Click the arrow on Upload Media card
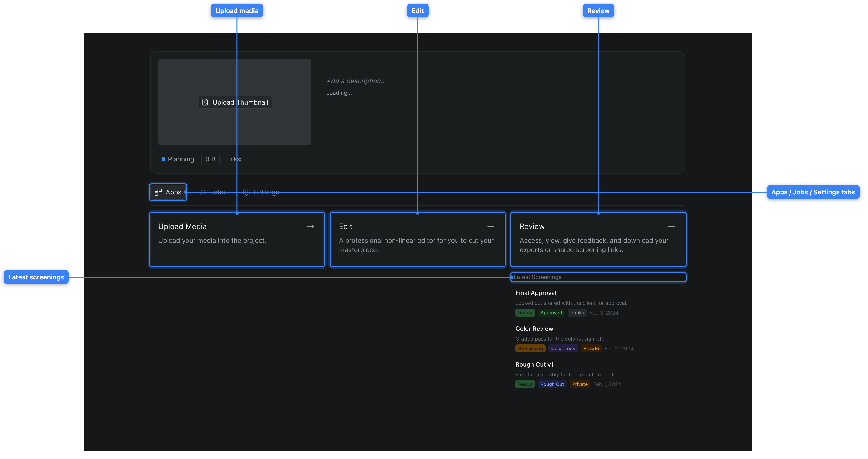This screenshot has width=868, height=459. 310,227
